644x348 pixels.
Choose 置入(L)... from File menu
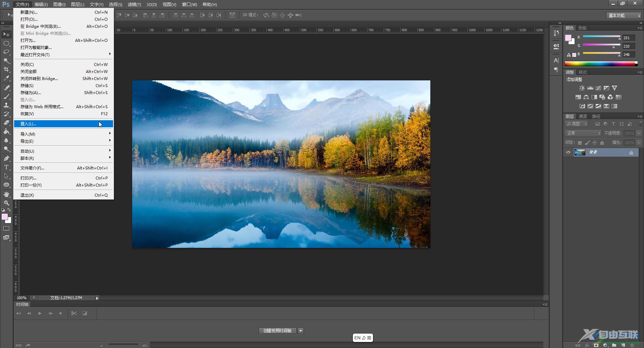click(64, 124)
